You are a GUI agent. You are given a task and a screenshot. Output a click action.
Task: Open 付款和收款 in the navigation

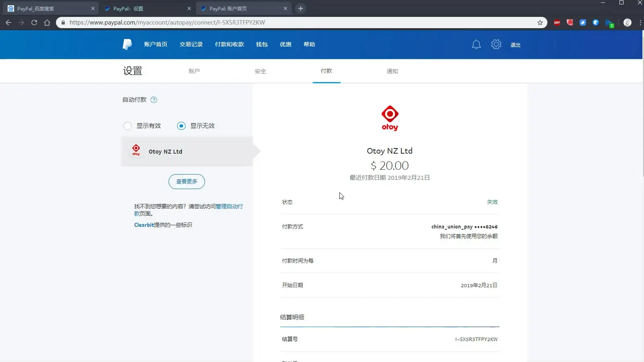[229, 44]
